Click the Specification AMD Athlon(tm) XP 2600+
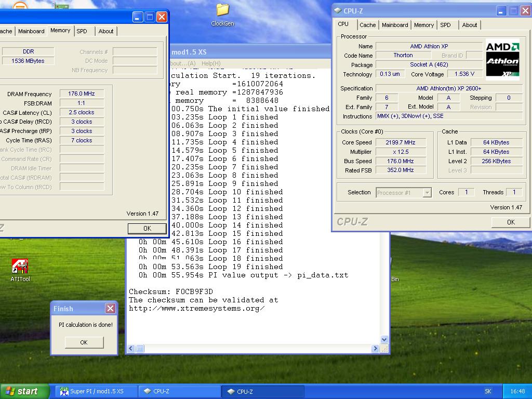Screen dimensions: 532x399 point(448,88)
